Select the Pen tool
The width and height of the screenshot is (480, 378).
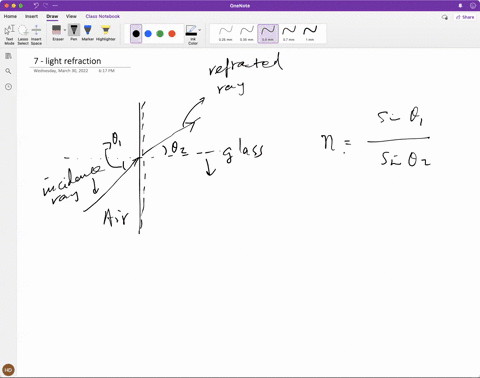[74, 33]
